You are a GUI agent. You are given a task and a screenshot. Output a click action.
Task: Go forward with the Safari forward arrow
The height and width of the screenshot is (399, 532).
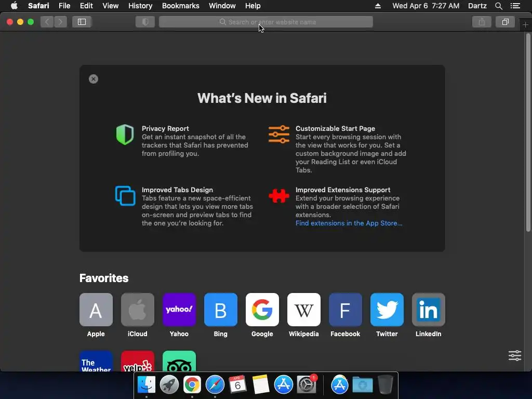pyautogui.click(x=60, y=22)
